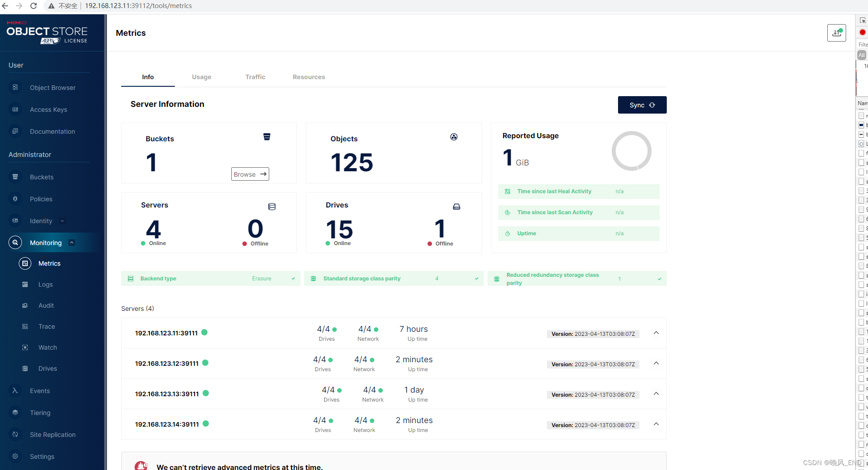Click the Drives icon in sidebar
The width and height of the screenshot is (868, 470).
25,368
